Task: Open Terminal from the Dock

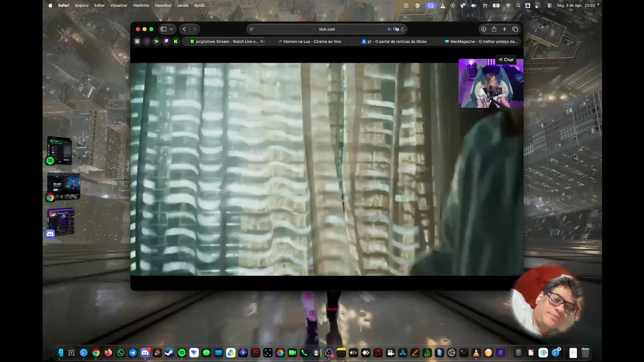Action: [x=463, y=353]
